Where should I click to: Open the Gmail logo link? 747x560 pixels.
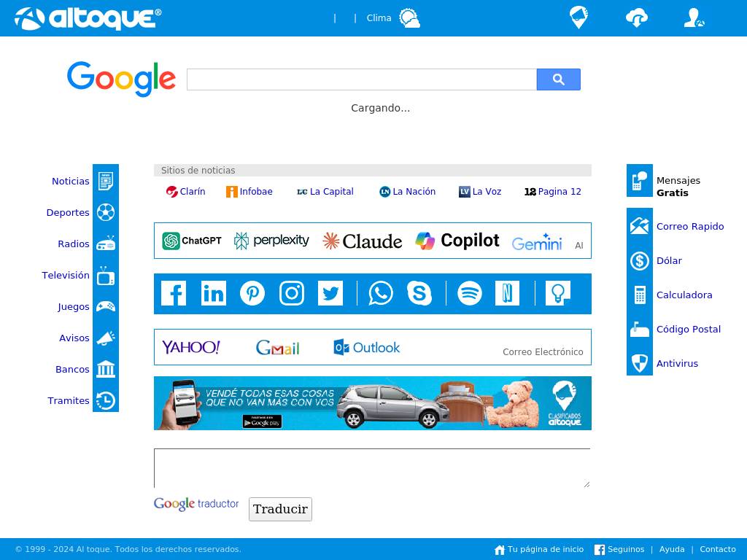point(278,348)
